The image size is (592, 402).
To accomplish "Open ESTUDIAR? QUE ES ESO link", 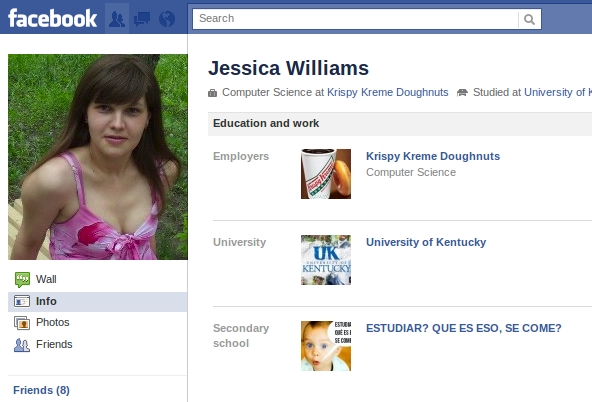I will tap(464, 328).
